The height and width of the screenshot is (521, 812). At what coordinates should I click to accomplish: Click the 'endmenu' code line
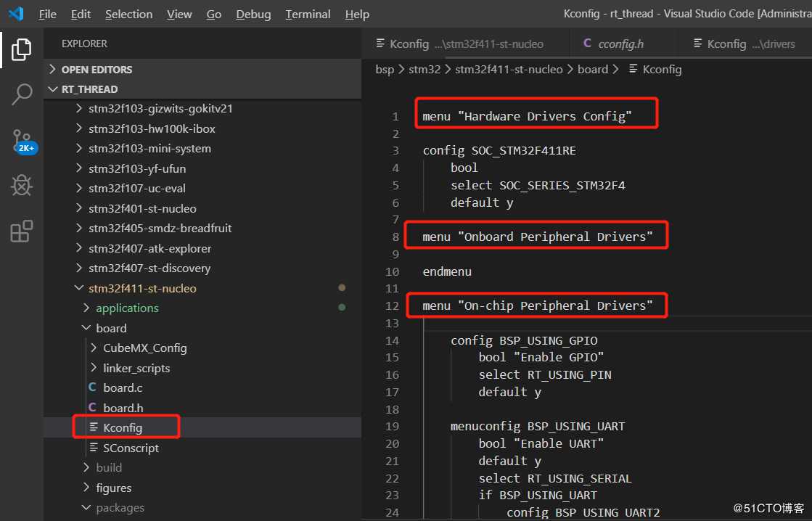[447, 271]
